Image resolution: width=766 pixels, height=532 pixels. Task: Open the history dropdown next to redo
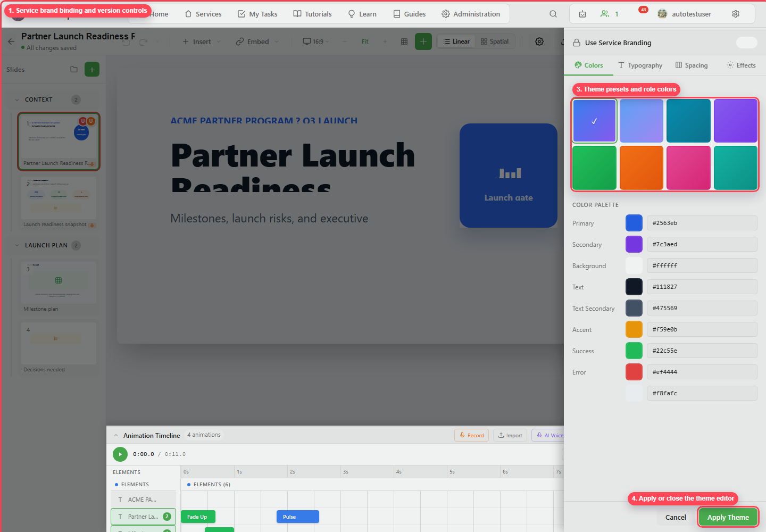click(157, 41)
